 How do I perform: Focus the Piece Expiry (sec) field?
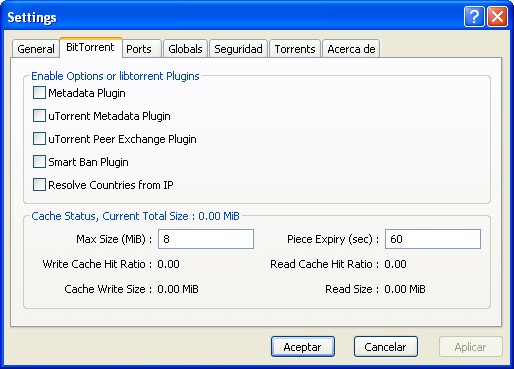433,239
